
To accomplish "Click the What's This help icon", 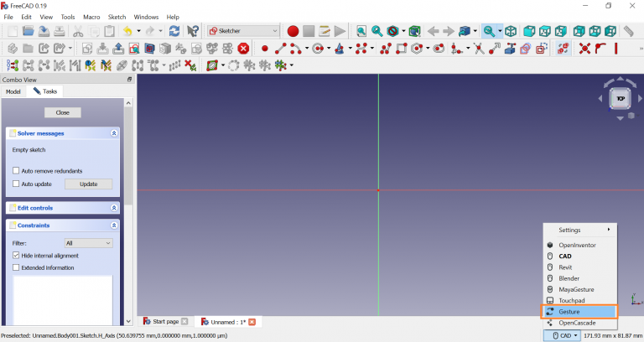I will pyautogui.click(x=194, y=31).
